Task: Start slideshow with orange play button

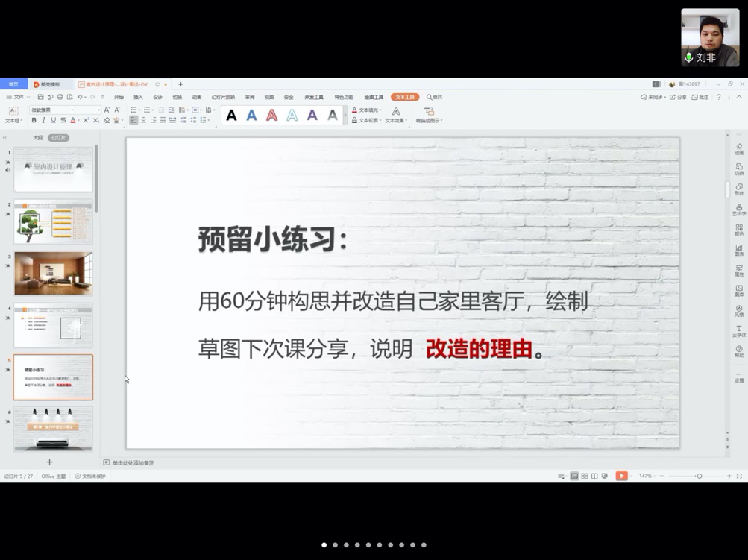Action: [x=621, y=476]
